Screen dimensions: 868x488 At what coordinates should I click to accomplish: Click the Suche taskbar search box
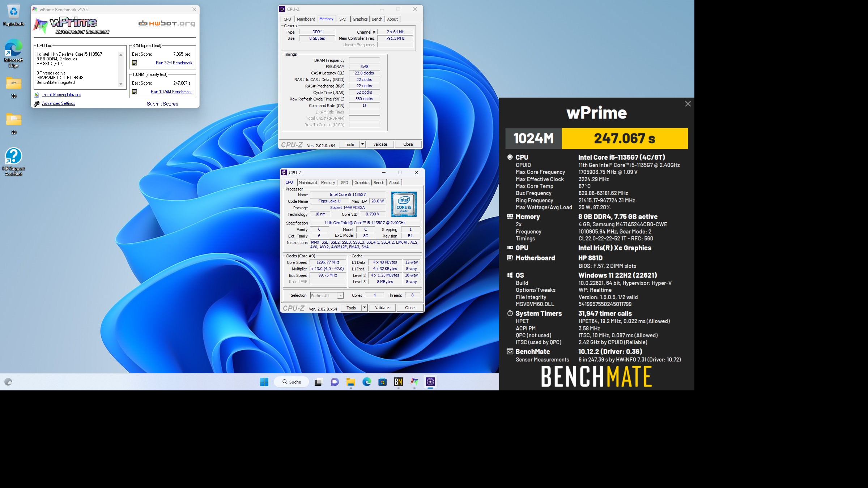click(292, 382)
